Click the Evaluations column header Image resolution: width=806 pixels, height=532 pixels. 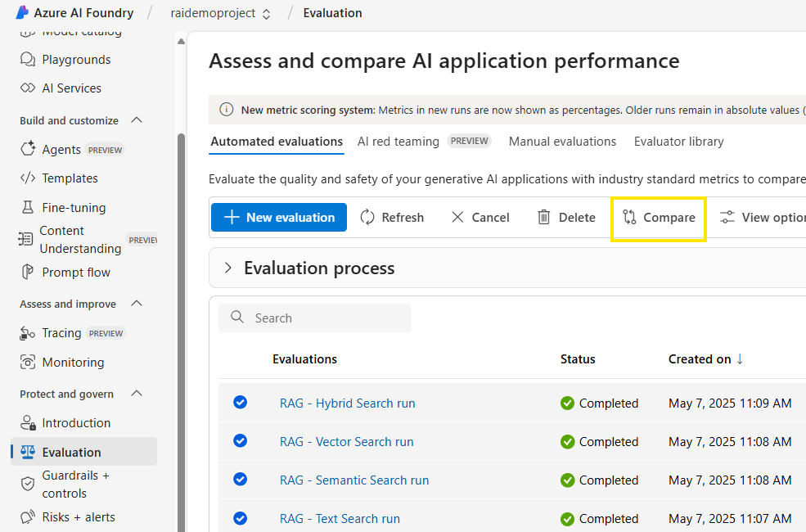tap(305, 359)
